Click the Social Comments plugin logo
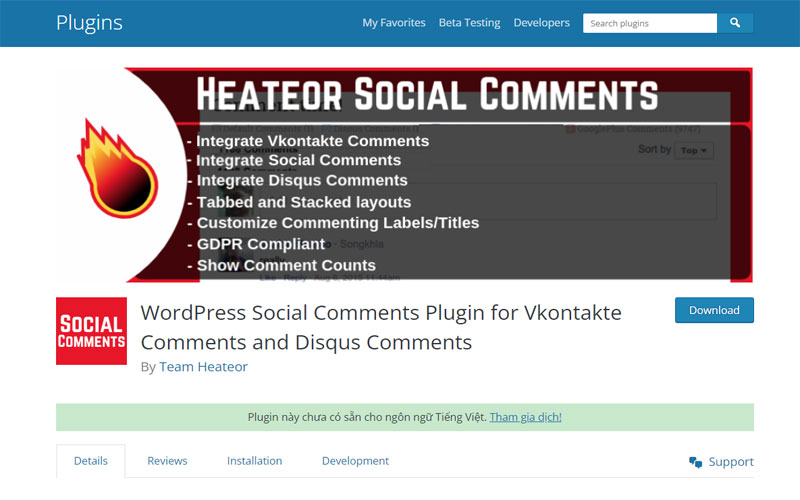 91,331
